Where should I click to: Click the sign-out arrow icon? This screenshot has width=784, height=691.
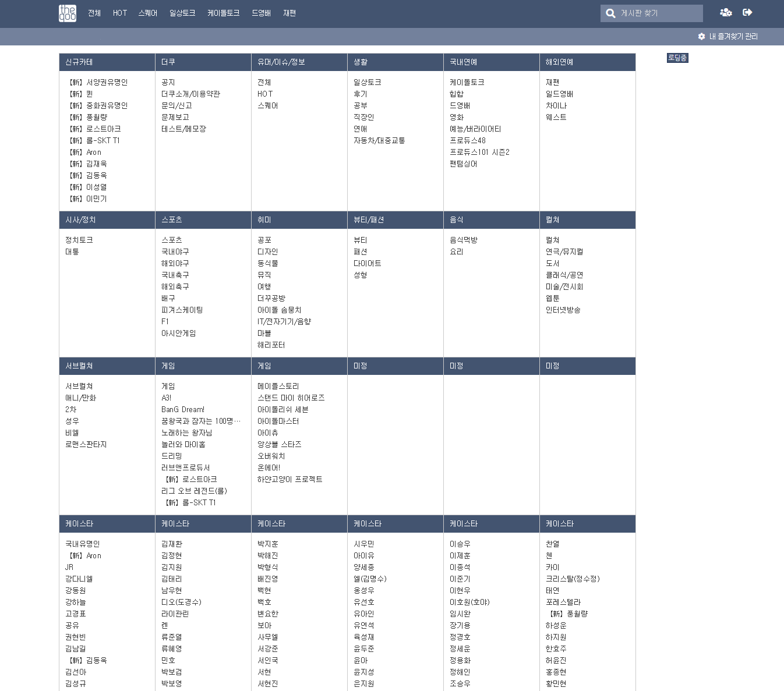[x=748, y=12]
